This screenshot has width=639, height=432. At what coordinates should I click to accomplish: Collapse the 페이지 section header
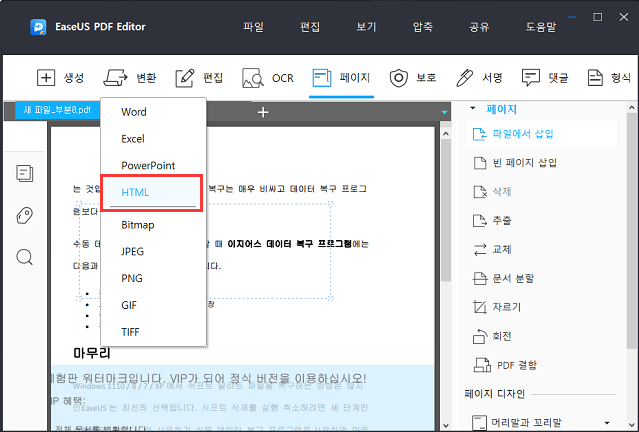pyautogui.click(x=473, y=108)
